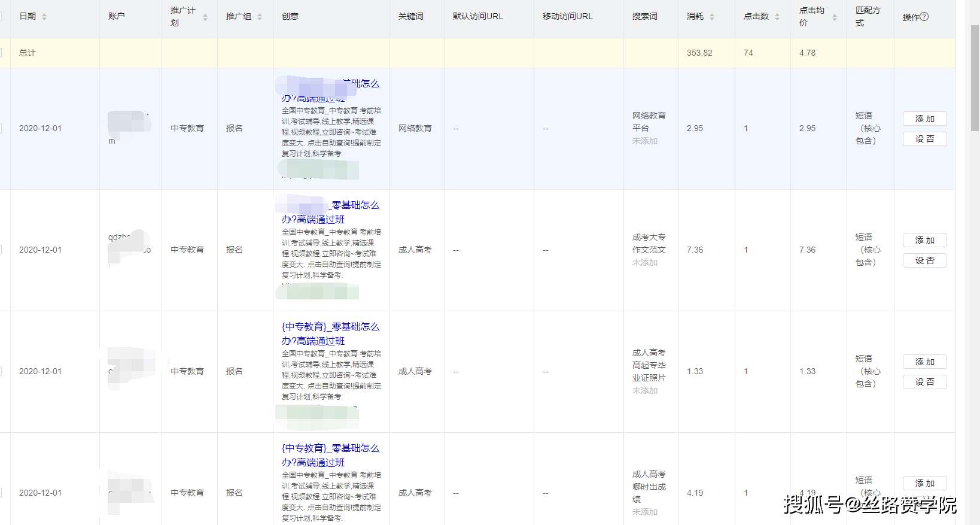
Task: Click the 移动访问URL column header
Action: (x=568, y=16)
